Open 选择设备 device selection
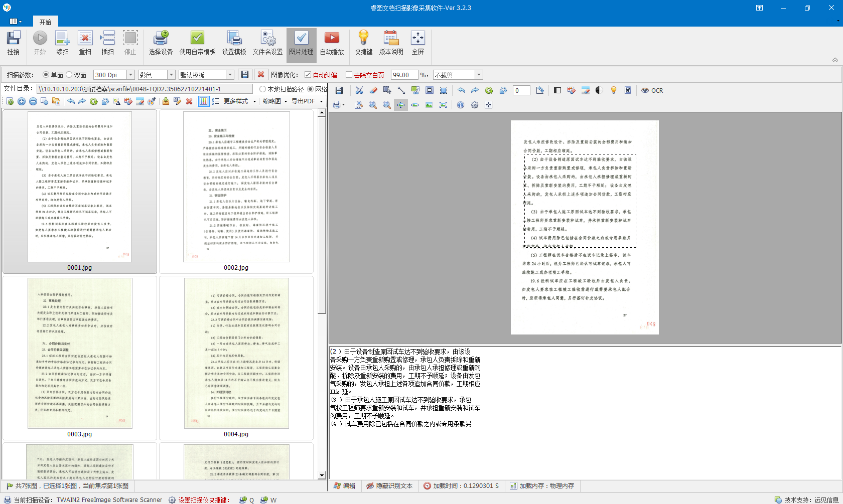 [161, 43]
